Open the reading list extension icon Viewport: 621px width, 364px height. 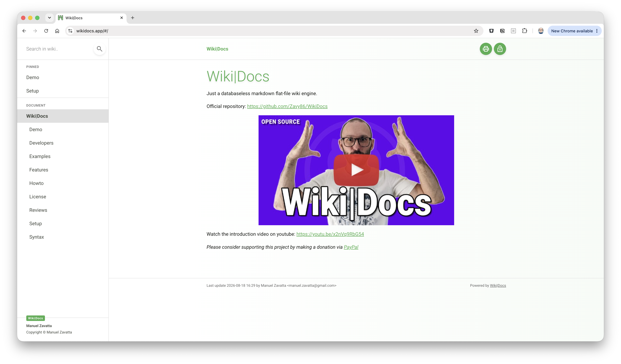pos(513,31)
